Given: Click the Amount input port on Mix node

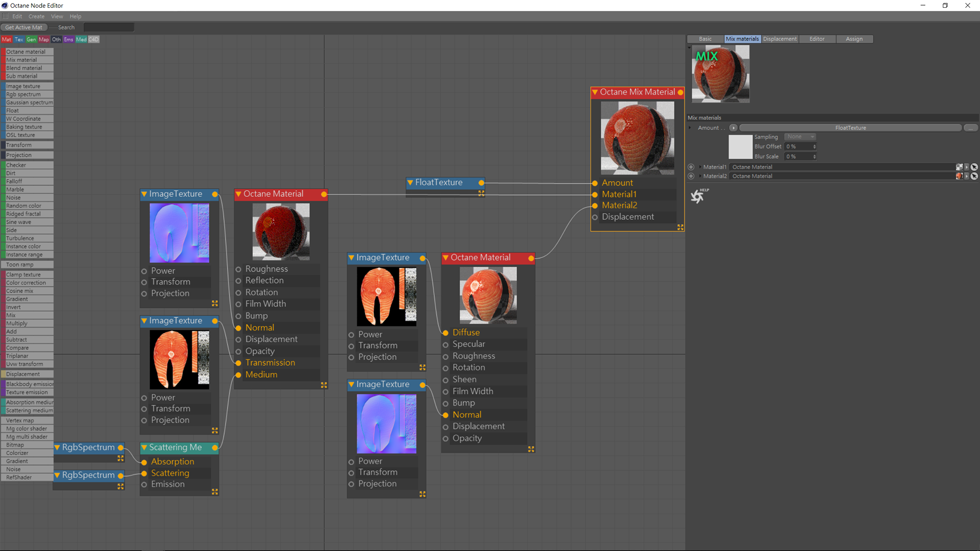Looking at the screenshot, I should tap(595, 183).
